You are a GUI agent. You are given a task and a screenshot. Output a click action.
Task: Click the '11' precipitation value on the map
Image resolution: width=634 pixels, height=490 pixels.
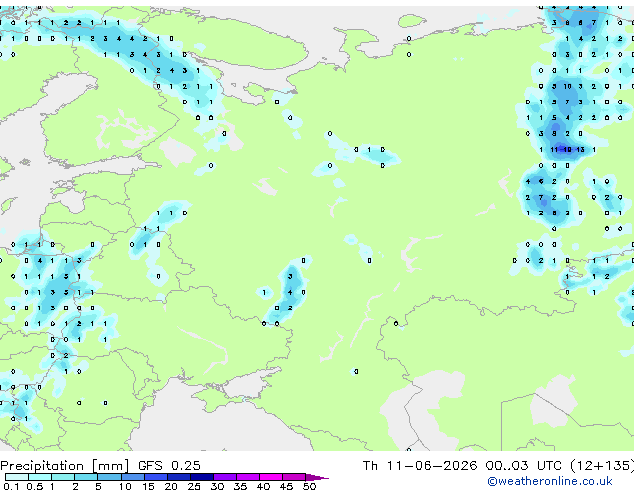554,150
